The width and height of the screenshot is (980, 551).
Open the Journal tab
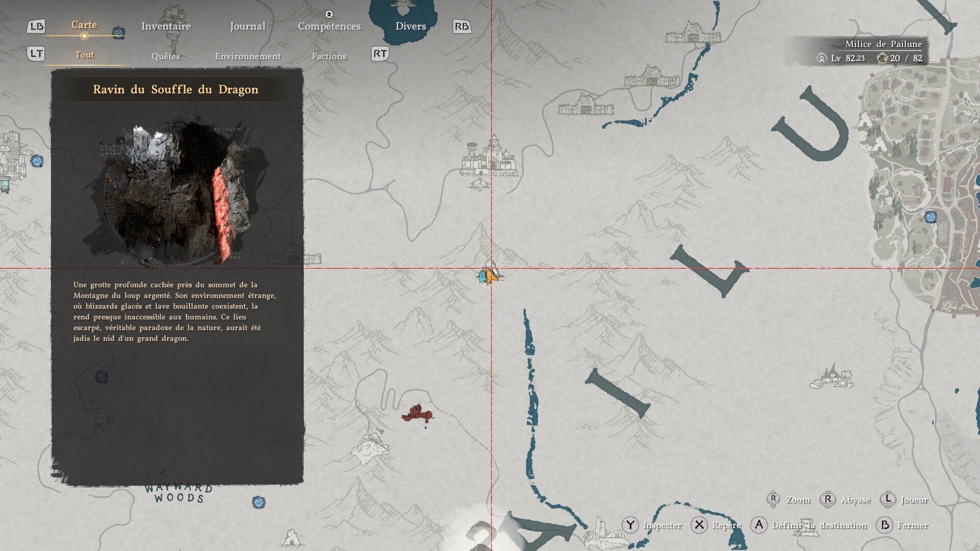click(248, 27)
